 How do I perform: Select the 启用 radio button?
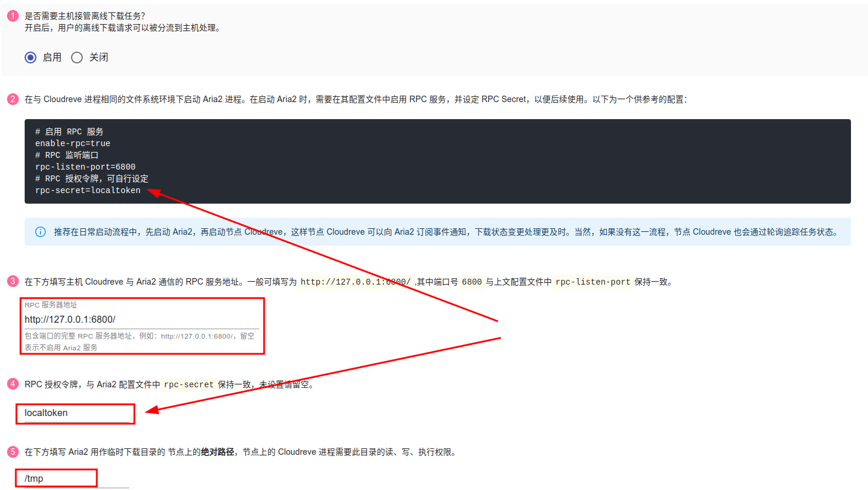point(31,58)
